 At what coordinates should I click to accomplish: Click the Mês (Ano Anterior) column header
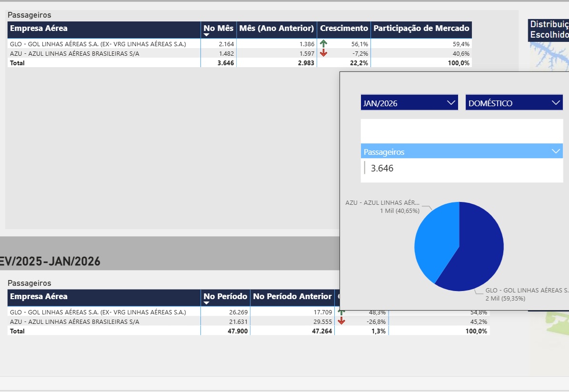click(277, 29)
